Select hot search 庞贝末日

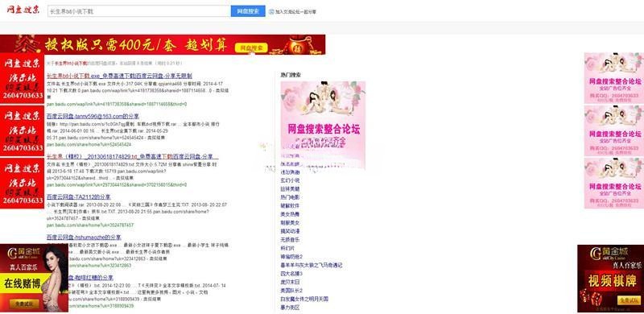coord(290,282)
